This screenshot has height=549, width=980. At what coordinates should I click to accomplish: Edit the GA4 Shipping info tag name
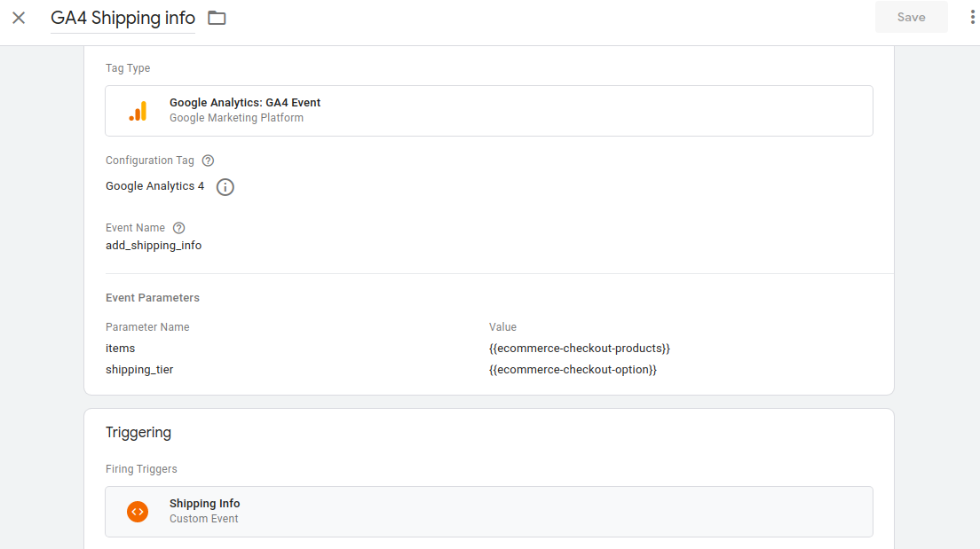[x=122, y=18]
